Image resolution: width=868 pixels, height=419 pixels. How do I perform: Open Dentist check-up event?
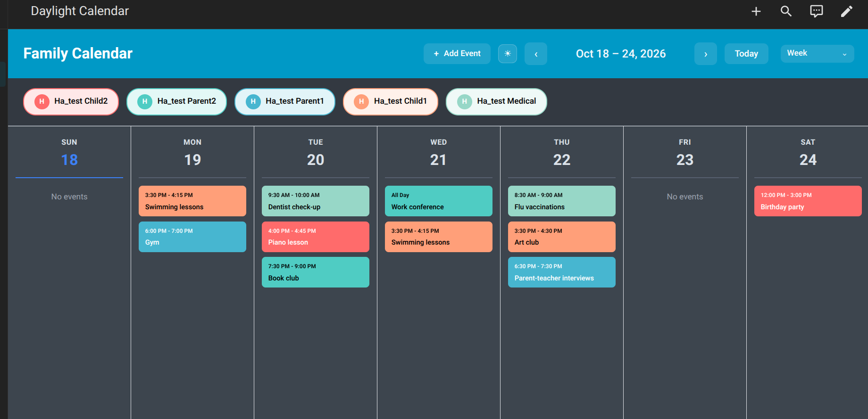pyautogui.click(x=316, y=201)
